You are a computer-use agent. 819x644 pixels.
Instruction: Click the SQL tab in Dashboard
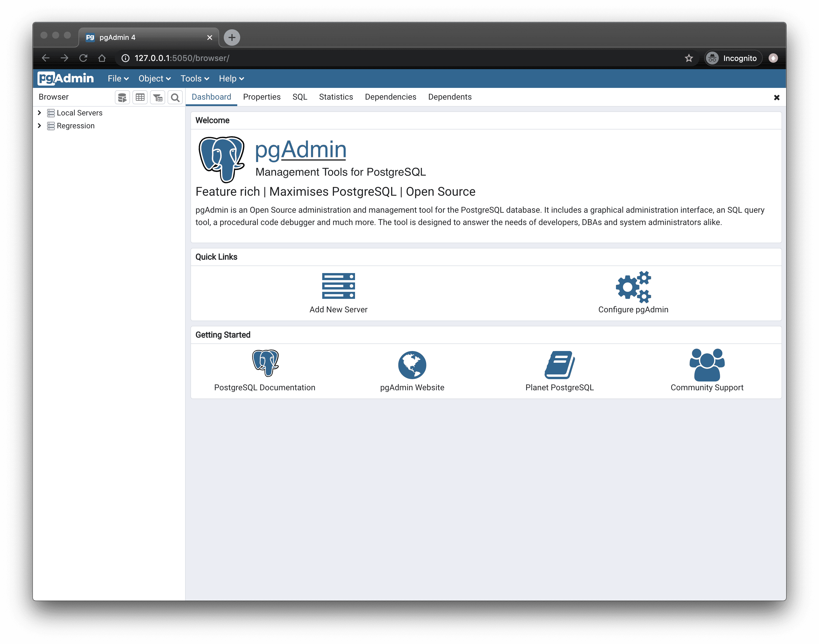(x=300, y=96)
